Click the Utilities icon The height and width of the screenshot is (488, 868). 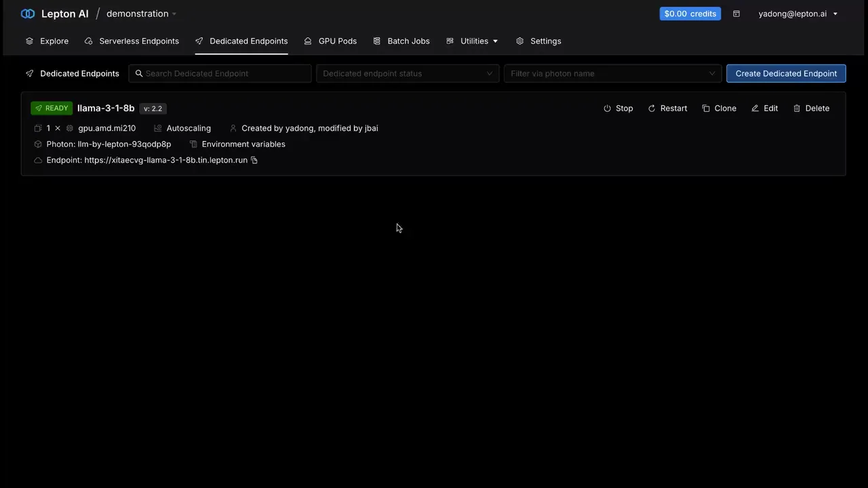pos(450,41)
